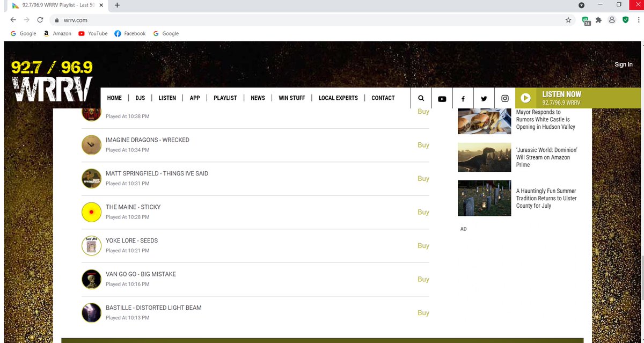The image size is (644, 343).
Task: Open the YouTube bookmark
Action: tap(93, 33)
